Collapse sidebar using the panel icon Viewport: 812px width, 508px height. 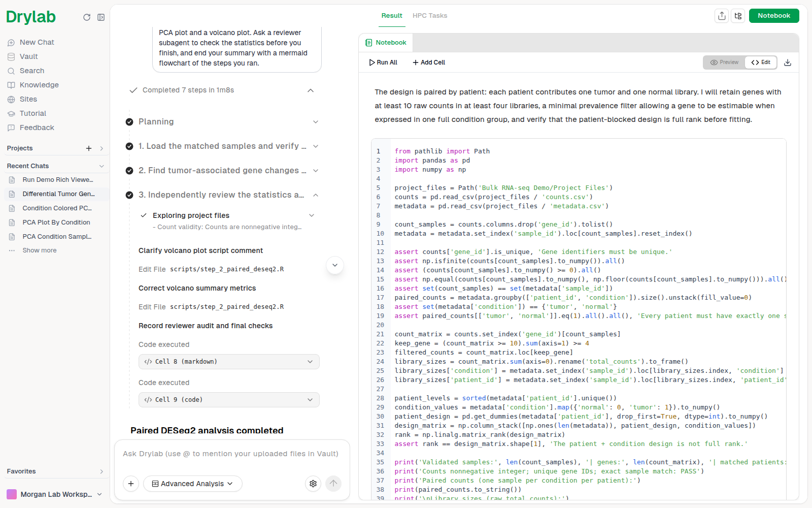coord(101,17)
